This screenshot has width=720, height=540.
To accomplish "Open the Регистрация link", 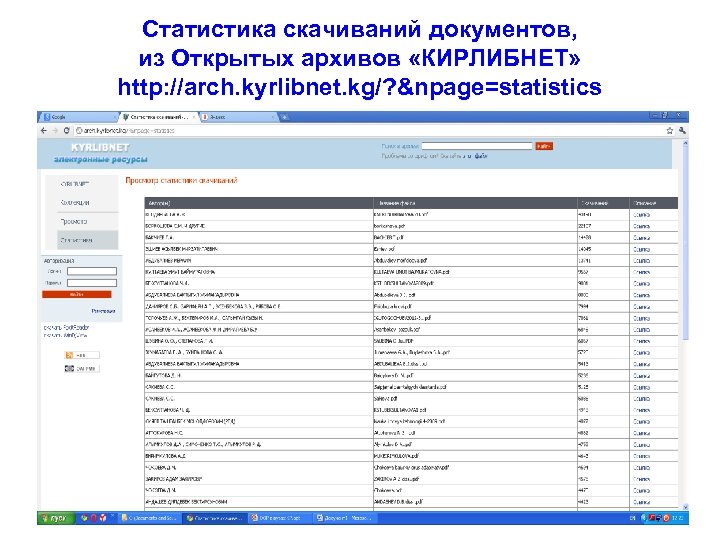I will click(x=103, y=311).
